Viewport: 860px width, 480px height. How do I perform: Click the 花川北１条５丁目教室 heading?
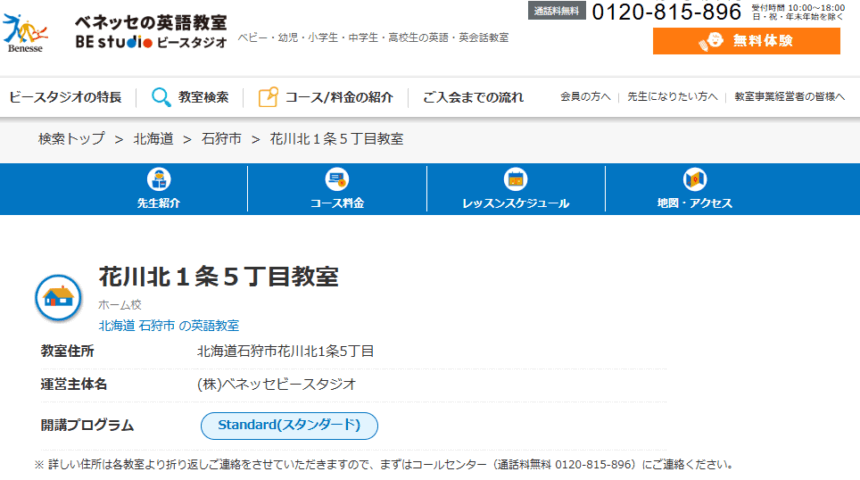coord(219,276)
